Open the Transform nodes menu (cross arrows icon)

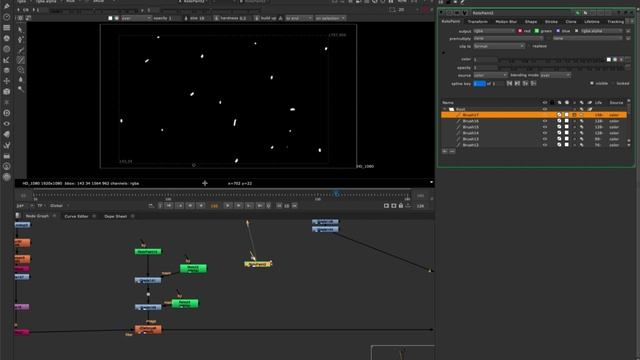click(7, 81)
